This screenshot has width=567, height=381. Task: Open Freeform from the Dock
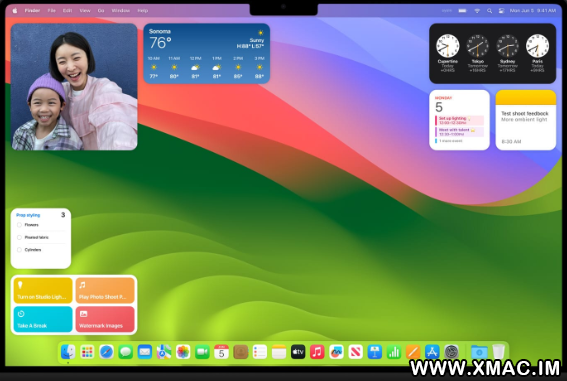tap(336, 352)
